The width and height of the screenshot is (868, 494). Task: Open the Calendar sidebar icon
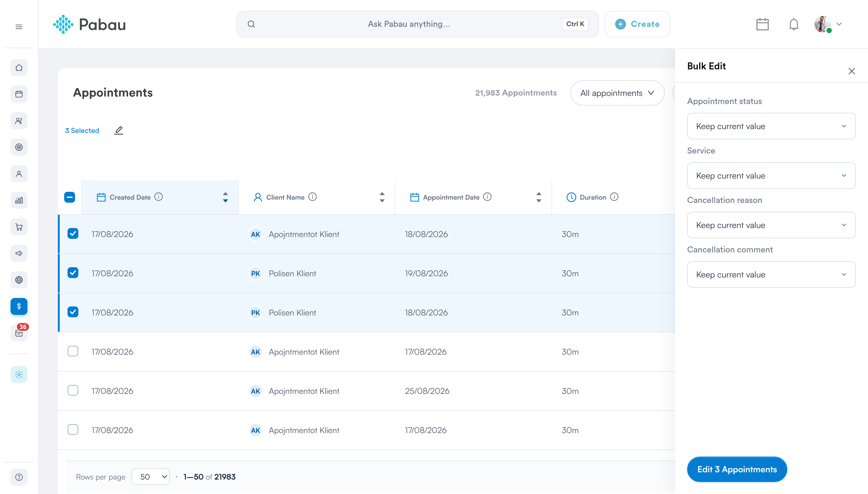coord(19,94)
